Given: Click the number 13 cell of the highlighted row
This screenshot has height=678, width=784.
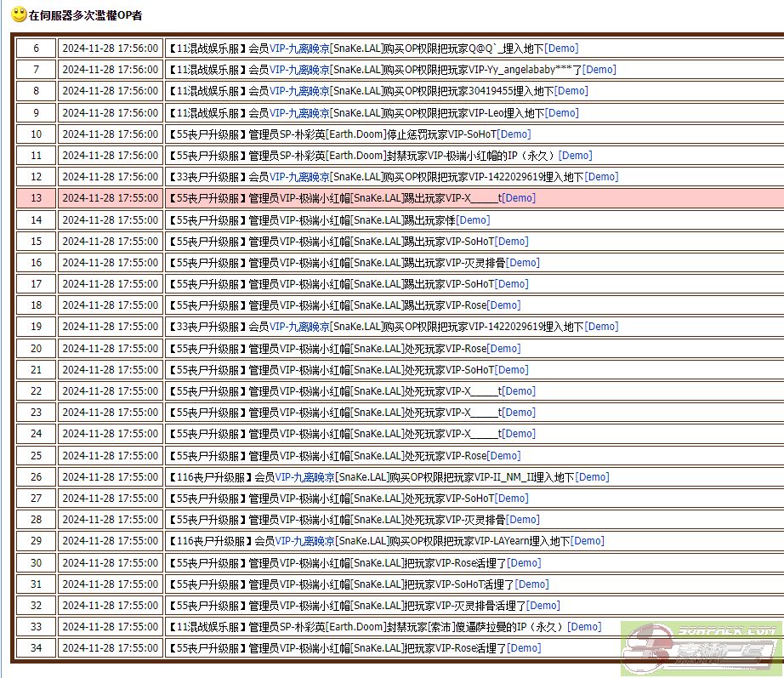Looking at the screenshot, I should click(36, 198).
